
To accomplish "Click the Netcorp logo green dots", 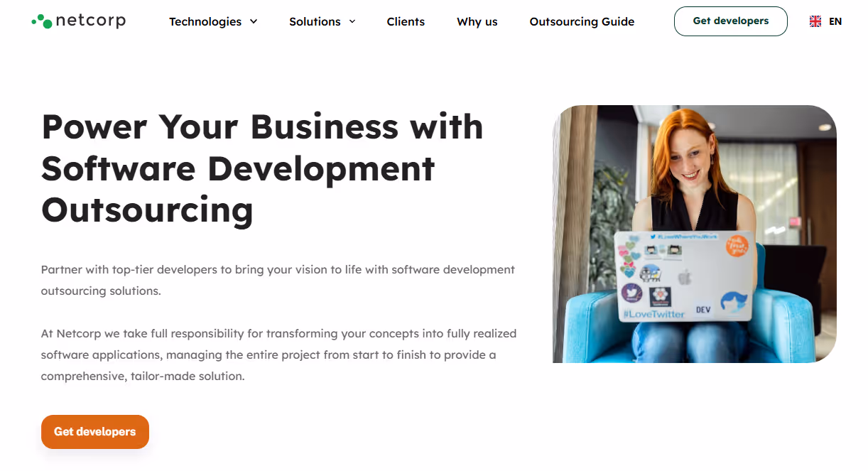I will click(42, 21).
